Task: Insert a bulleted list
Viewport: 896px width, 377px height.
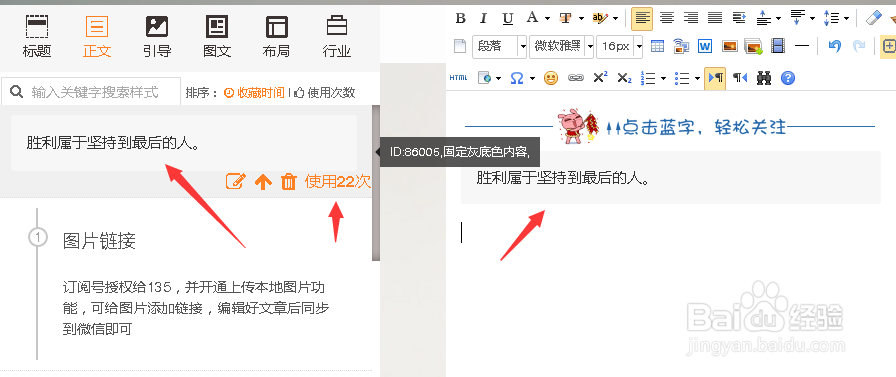Action: 682,78
